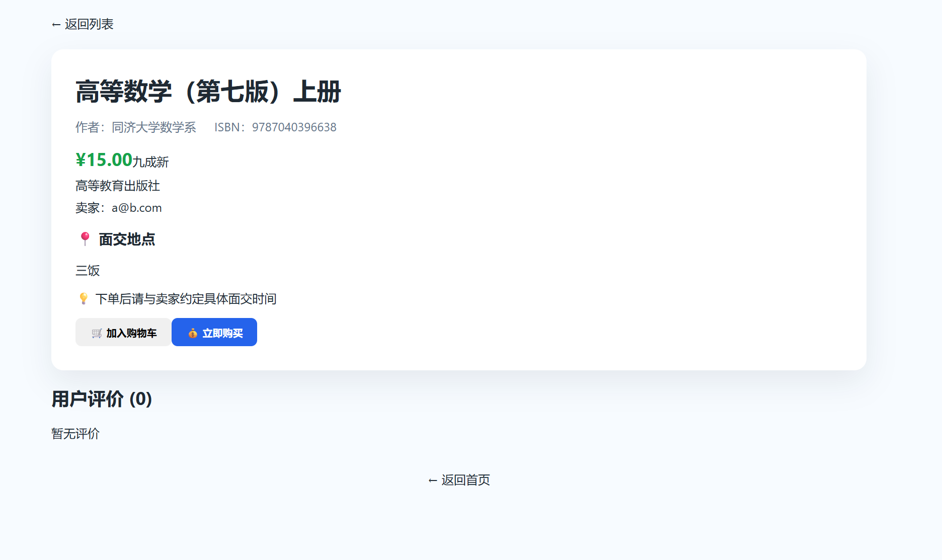The height and width of the screenshot is (560, 942).
Task: Click the condition label 九成新
Action: point(150,162)
